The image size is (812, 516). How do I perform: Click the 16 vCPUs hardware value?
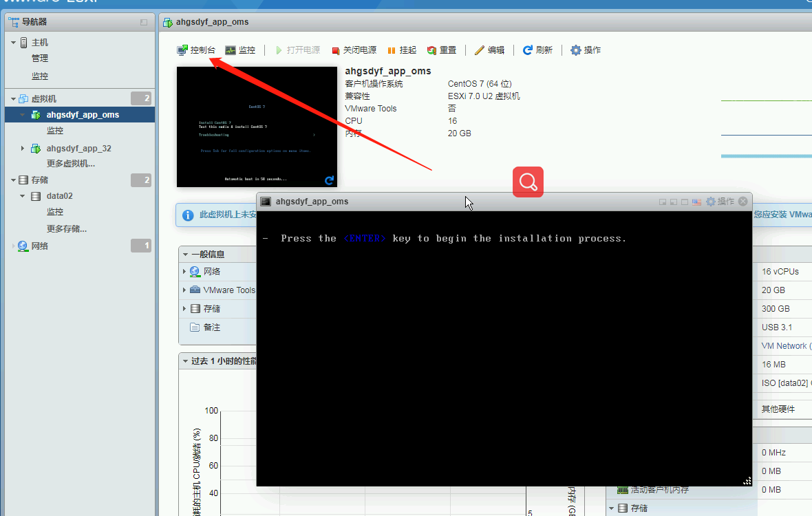pyautogui.click(x=780, y=272)
